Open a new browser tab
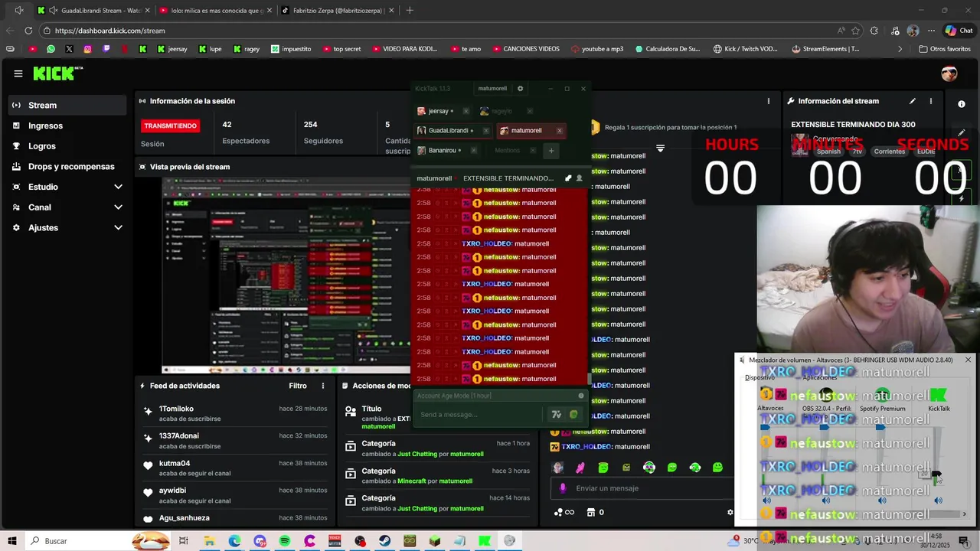 pyautogui.click(x=410, y=11)
